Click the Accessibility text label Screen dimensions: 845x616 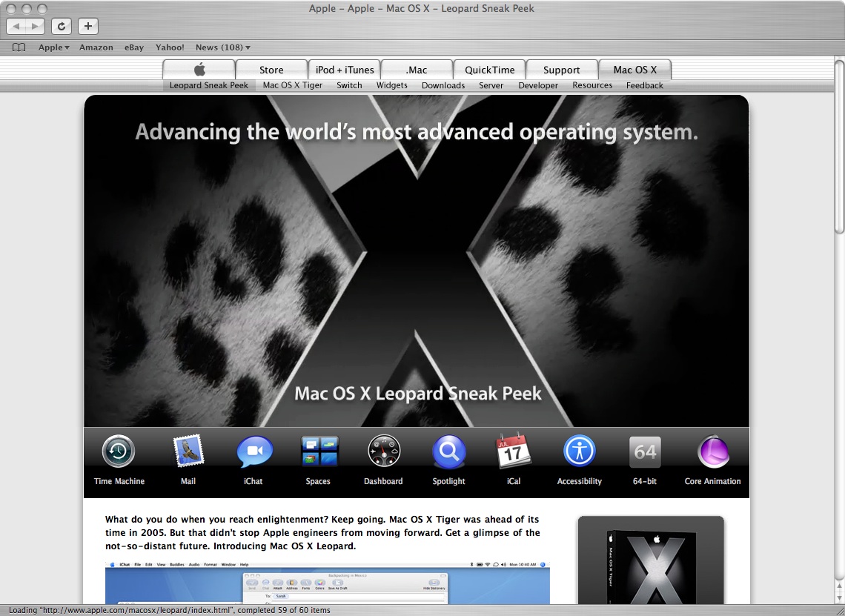click(x=580, y=481)
